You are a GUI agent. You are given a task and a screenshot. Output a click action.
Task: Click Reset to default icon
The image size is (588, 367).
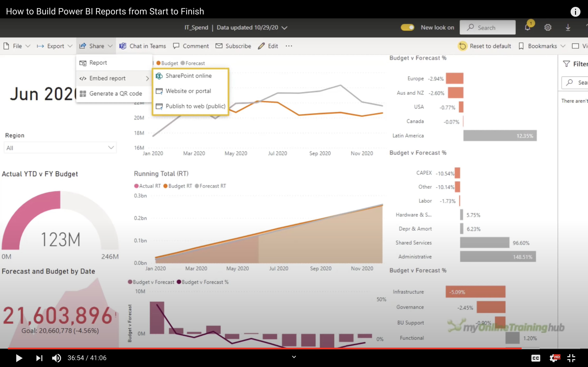tap(462, 46)
